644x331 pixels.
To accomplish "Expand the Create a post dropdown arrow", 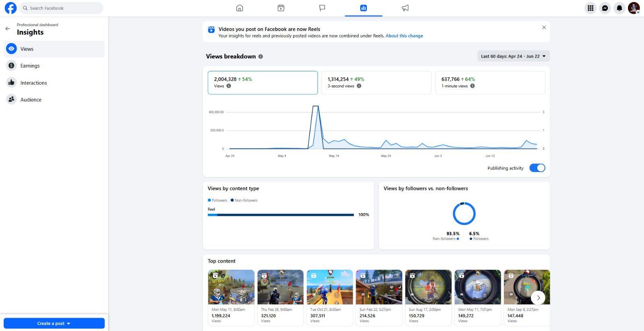I will (68, 323).
